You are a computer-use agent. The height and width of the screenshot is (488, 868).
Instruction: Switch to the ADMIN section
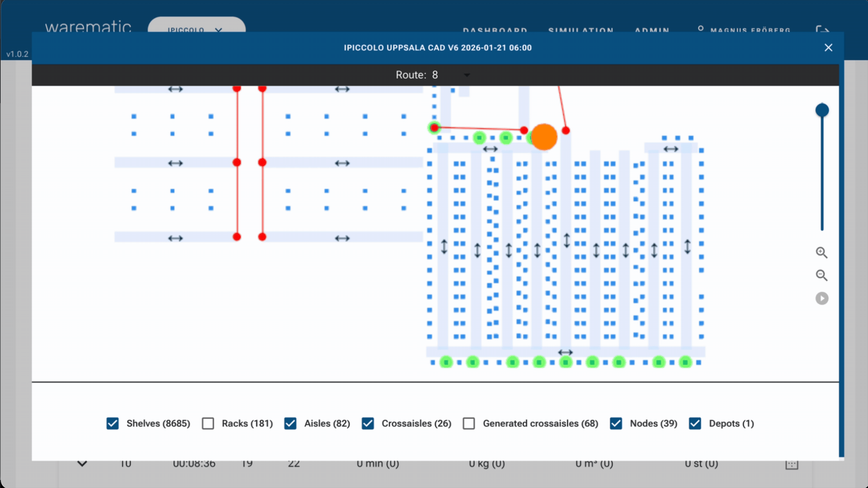(652, 31)
